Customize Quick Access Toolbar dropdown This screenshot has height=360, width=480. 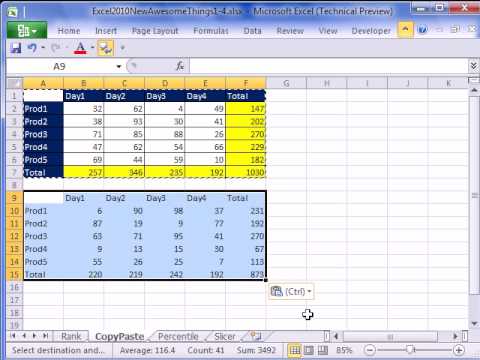(x=122, y=48)
